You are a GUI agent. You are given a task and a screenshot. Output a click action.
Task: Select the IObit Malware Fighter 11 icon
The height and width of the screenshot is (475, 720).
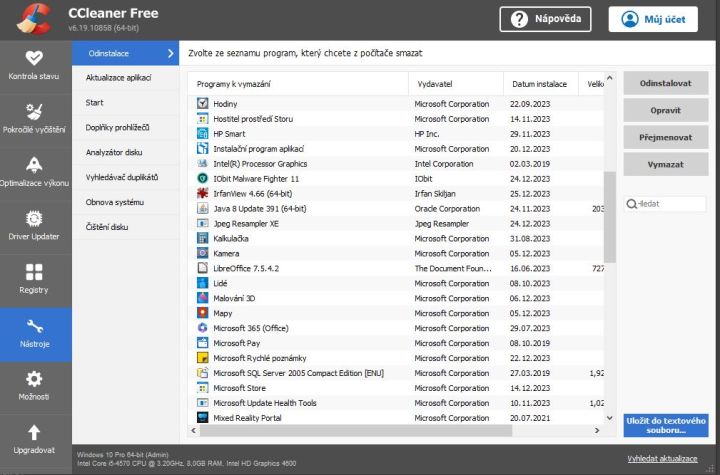[x=202, y=178]
